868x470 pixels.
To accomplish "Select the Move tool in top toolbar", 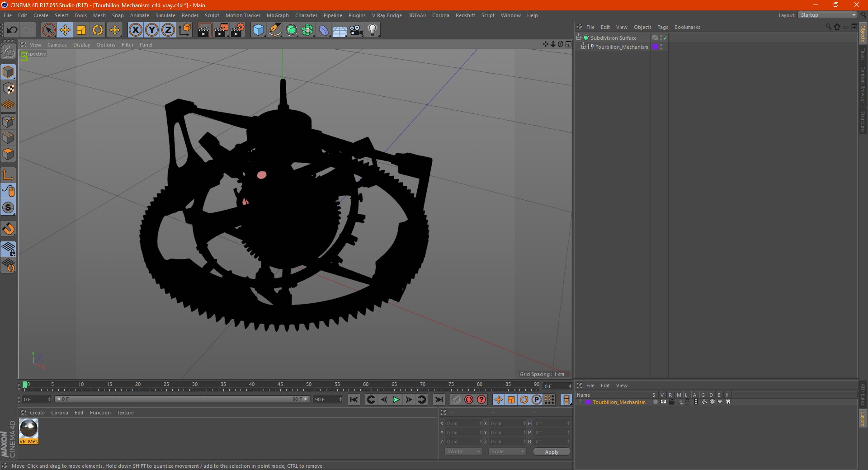I will pos(65,30).
